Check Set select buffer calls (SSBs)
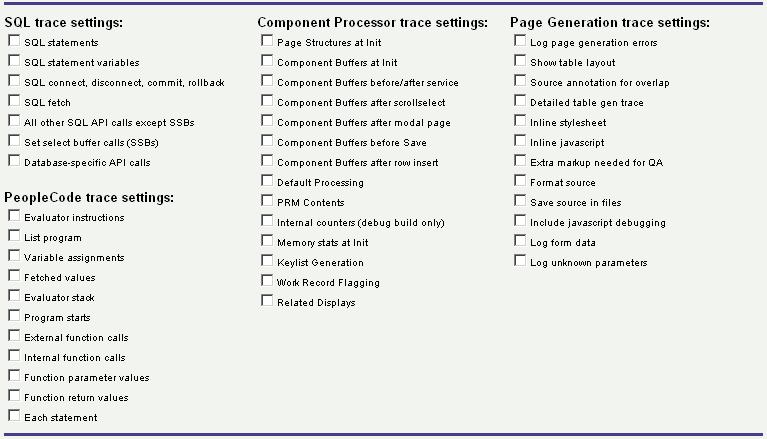This screenshot has height=439, width=767. point(14,141)
